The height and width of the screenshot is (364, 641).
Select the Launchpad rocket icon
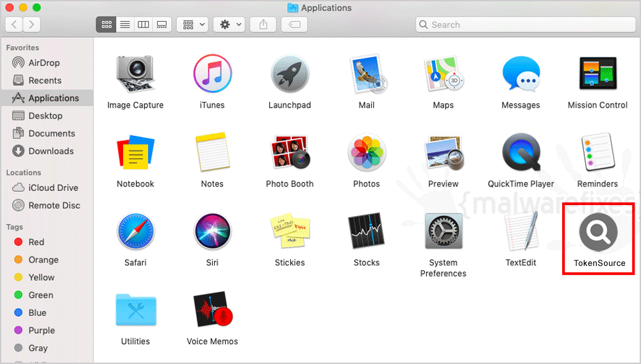(290, 74)
